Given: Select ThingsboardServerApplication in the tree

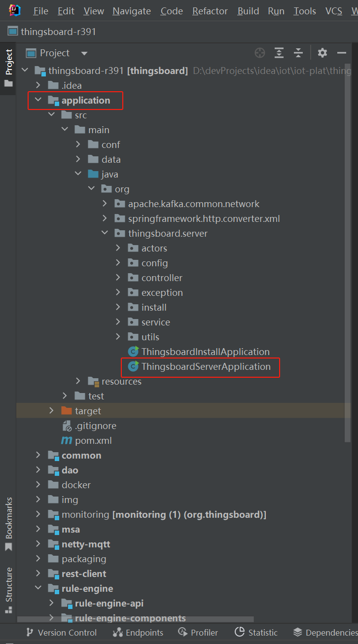Looking at the screenshot, I should pos(206,366).
